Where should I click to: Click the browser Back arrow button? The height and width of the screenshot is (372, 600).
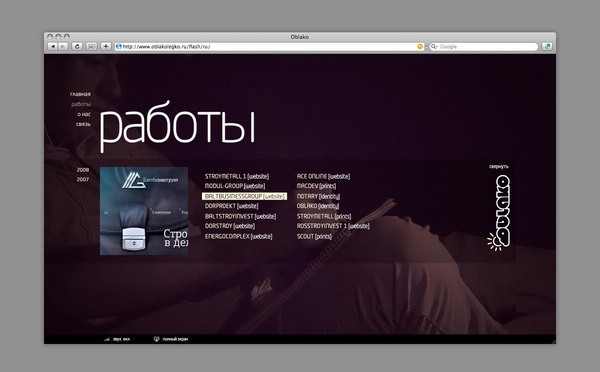[52, 46]
